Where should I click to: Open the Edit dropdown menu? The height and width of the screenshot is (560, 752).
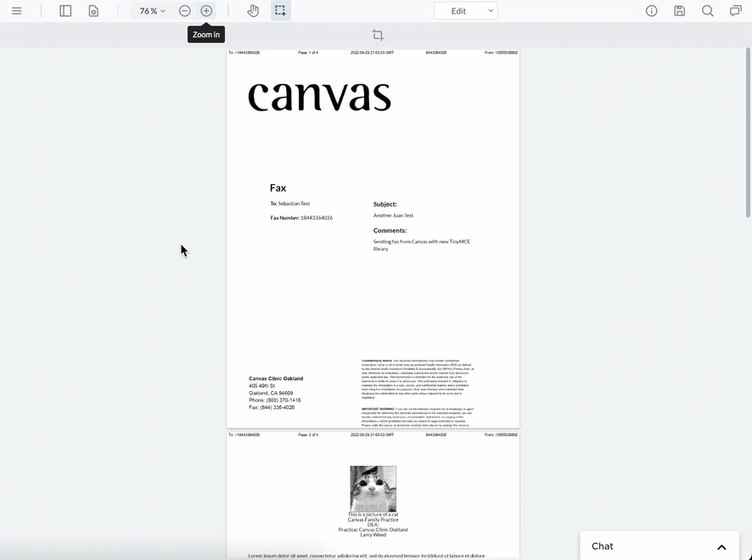pos(465,11)
